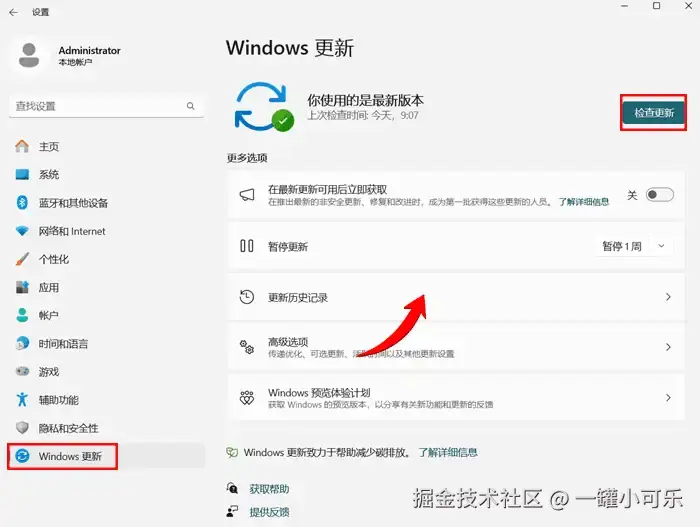This screenshot has width=700, height=527.
Task: Click the clock-globe icon for 时间和语言
Action: (22, 343)
